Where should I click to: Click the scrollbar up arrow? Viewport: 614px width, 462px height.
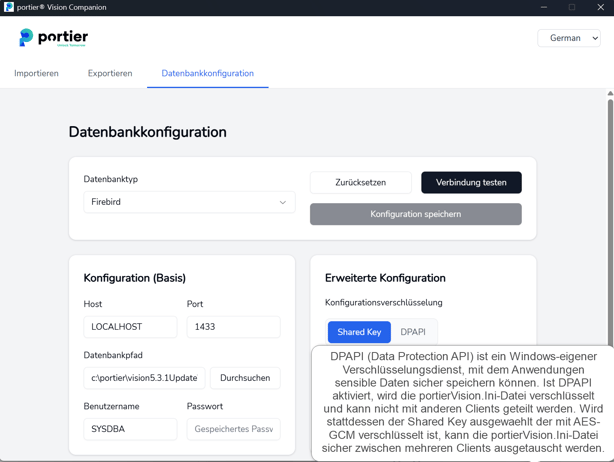click(x=610, y=94)
